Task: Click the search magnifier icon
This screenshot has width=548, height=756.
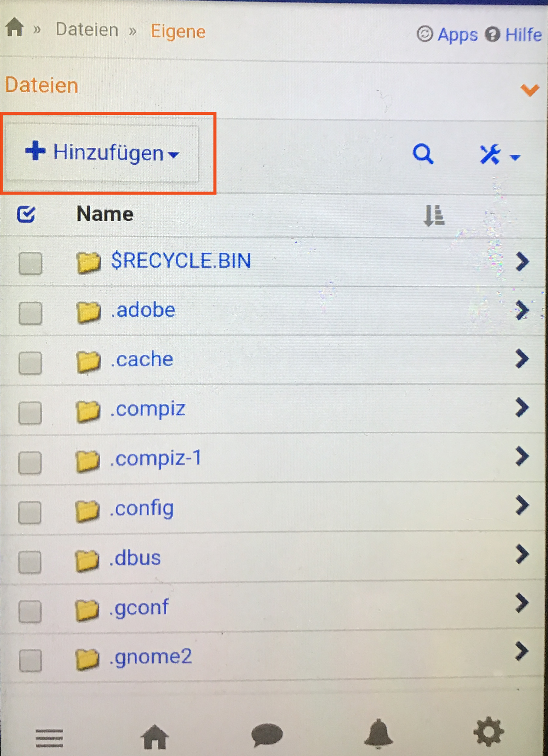Action: 423,154
